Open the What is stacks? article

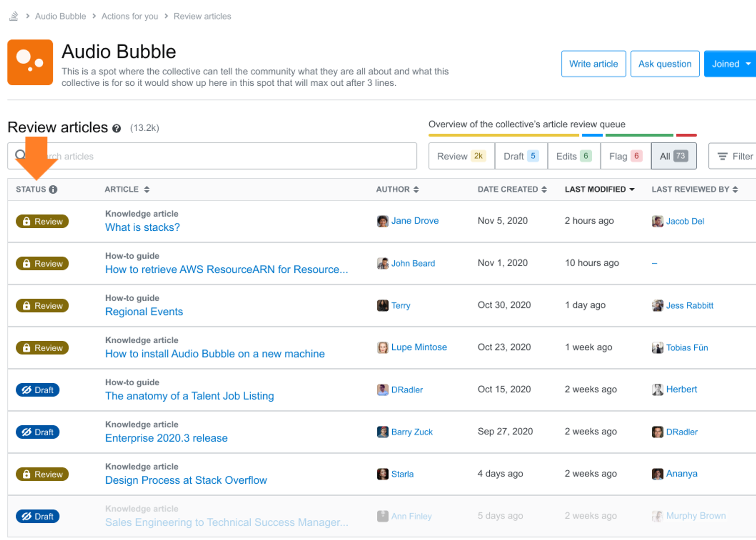pyautogui.click(x=142, y=227)
